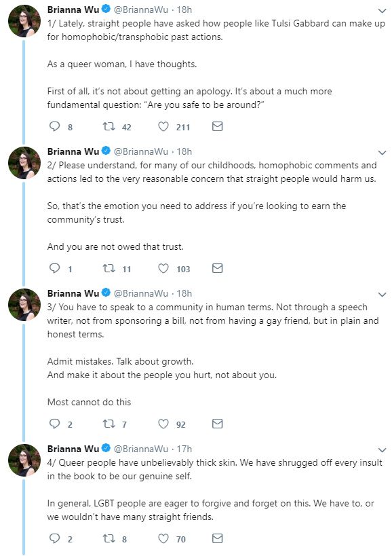This screenshot has height=556, width=392.
Task: Open Brianna Wu's avatar on the 3/ tweet
Action: click(24, 305)
